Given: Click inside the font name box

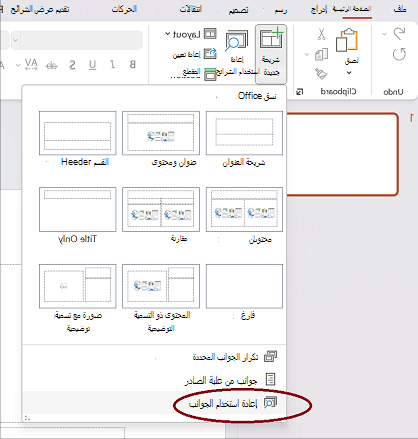Looking at the screenshot, I should pos(81,40).
